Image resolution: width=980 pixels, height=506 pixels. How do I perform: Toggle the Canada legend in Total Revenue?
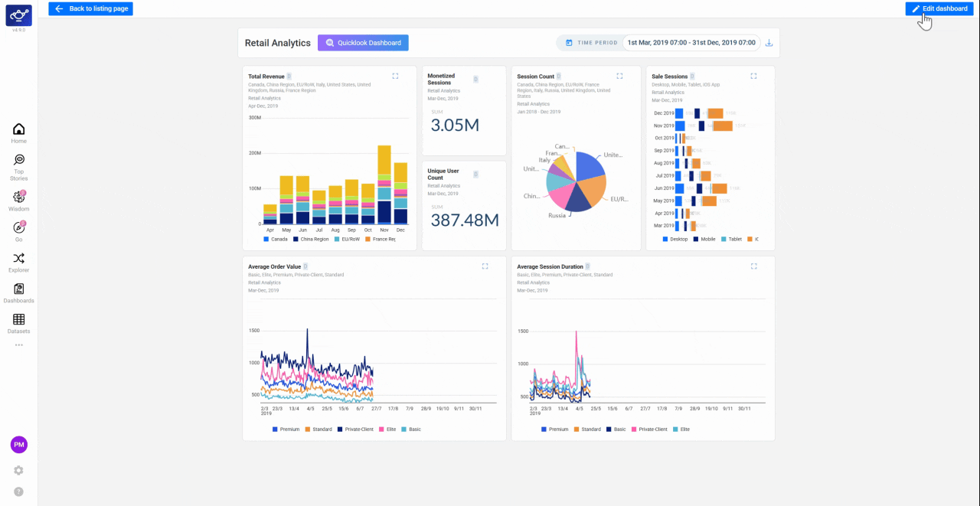tap(275, 239)
